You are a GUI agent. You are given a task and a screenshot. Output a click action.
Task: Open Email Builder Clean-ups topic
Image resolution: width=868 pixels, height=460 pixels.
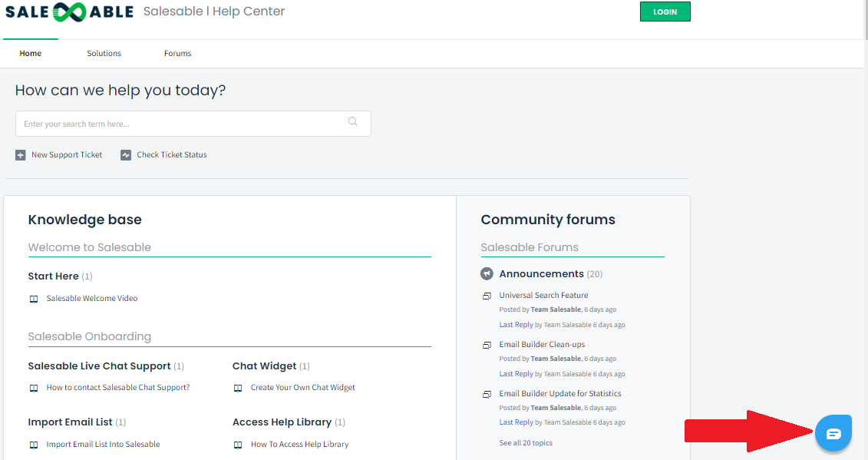click(542, 344)
